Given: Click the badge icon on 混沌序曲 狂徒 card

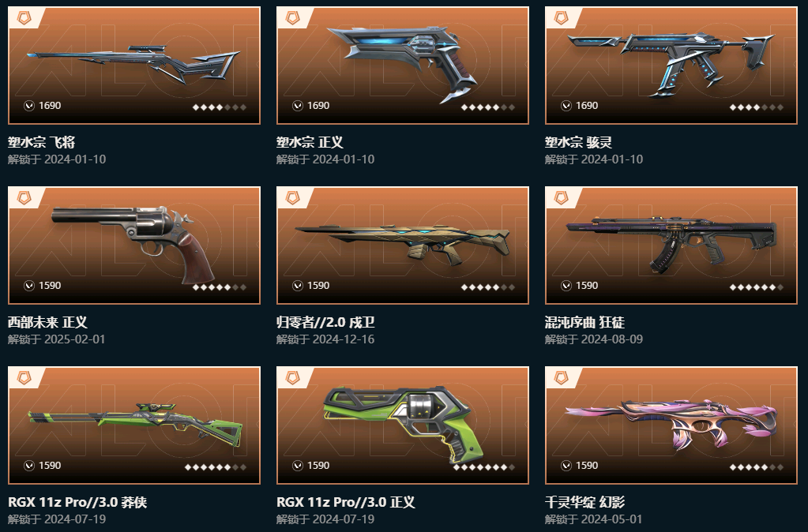Looking at the screenshot, I should (x=561, y=198).
